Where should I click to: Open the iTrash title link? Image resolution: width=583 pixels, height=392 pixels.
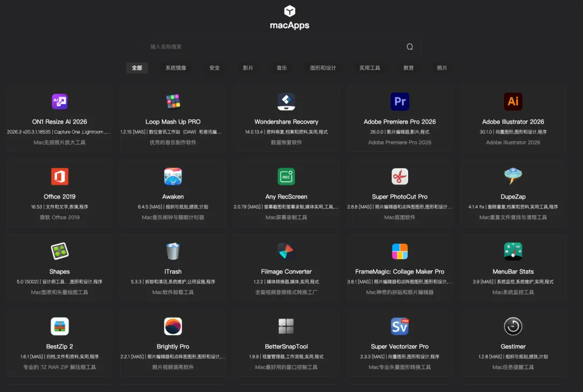173,272
